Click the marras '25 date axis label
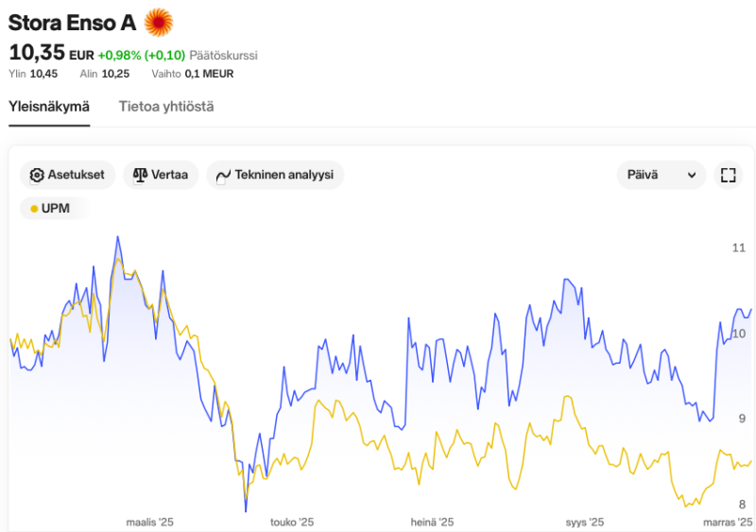Viewport: 756px width, 532px height. 727,522
